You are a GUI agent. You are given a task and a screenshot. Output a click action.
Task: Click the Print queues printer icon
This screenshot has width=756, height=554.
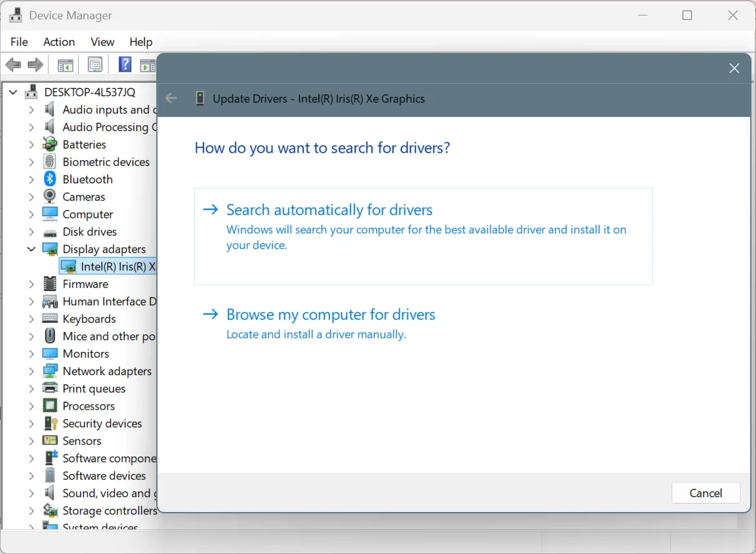[x=50, y=387]
